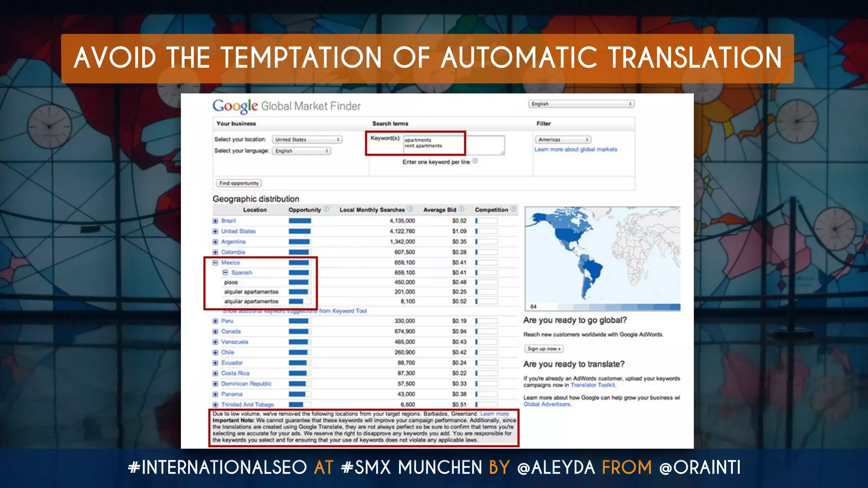Click Learn more link in low volume note
The image size is (868, 488).
click(x=494, y=414)
